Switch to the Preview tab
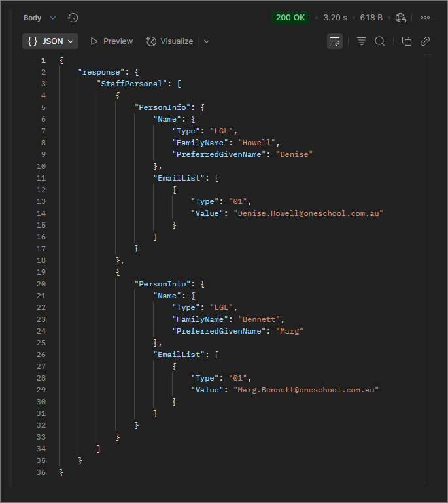Screen dimensions: 448x503 (x=111, y=41)
